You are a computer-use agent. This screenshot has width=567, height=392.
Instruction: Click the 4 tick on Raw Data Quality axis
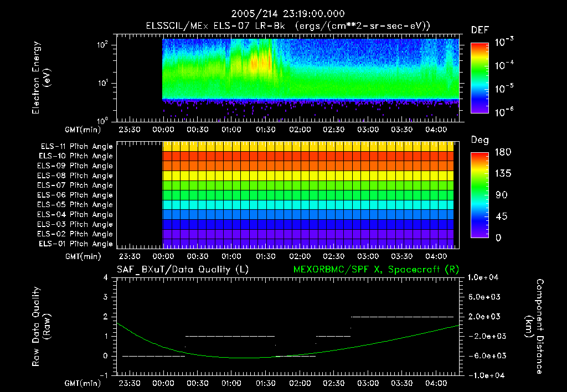coord(106,277)
